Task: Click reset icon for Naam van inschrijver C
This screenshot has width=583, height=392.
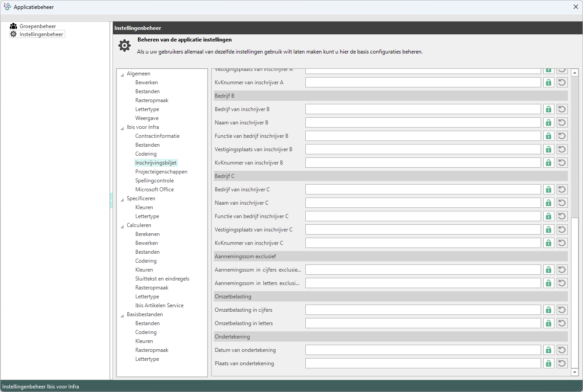Action: tap(562, 203)
